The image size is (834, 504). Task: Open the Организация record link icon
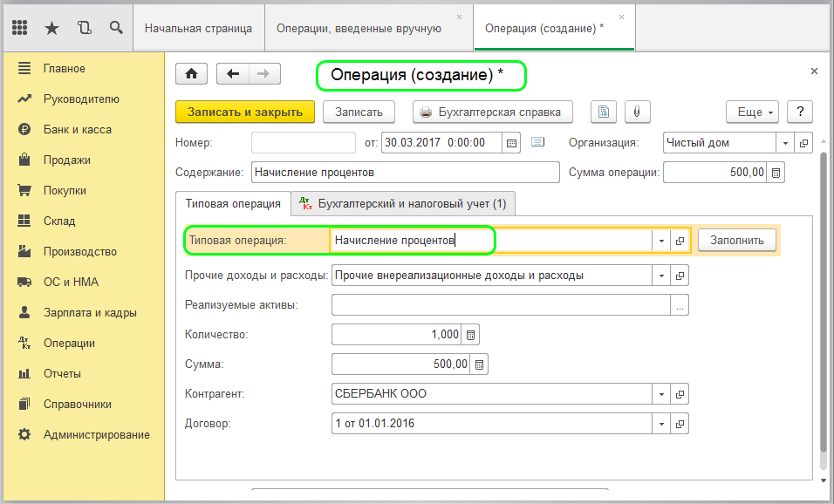click(x=803, y=143)
